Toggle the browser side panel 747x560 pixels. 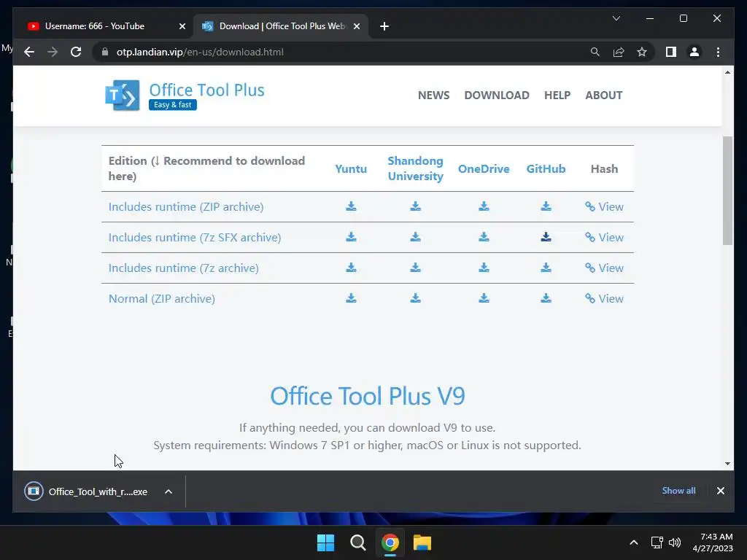[671, 52]
